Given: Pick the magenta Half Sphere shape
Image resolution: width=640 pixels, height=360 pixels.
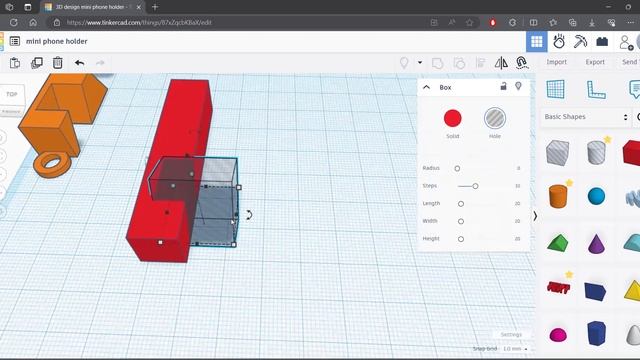Looking at the screenshot, I should click(x=558, y=335).
